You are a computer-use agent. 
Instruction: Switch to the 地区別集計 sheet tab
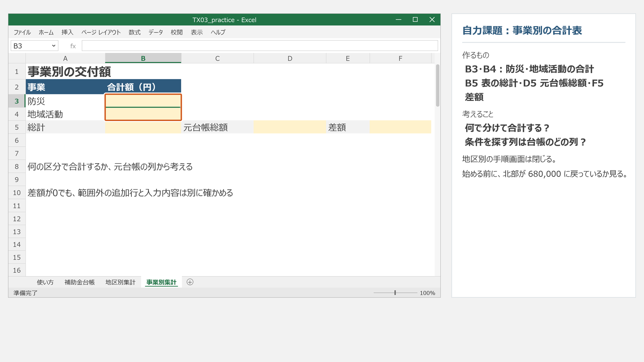coord(120,282)
